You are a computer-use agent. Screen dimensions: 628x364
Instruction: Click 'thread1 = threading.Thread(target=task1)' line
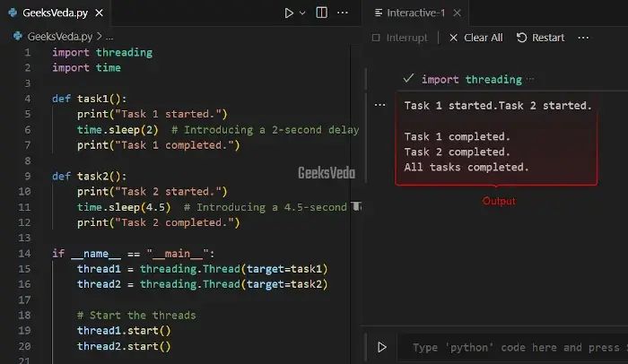(202, 269)
